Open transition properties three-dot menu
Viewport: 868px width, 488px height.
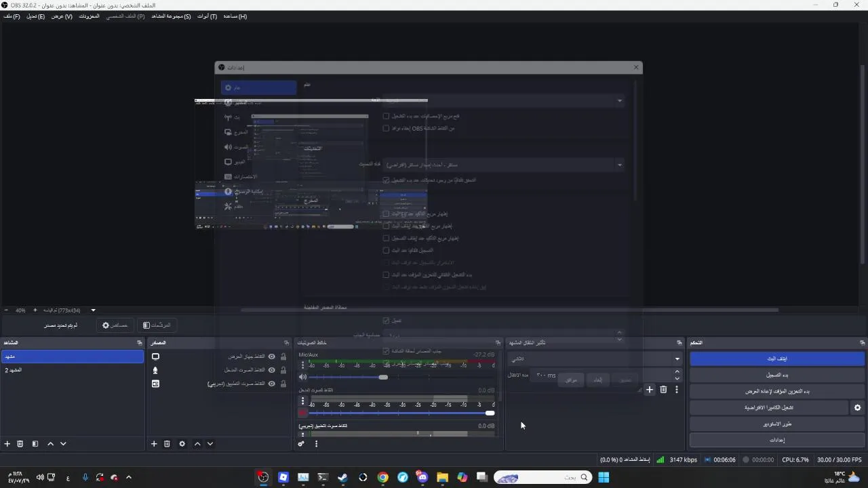676,390
